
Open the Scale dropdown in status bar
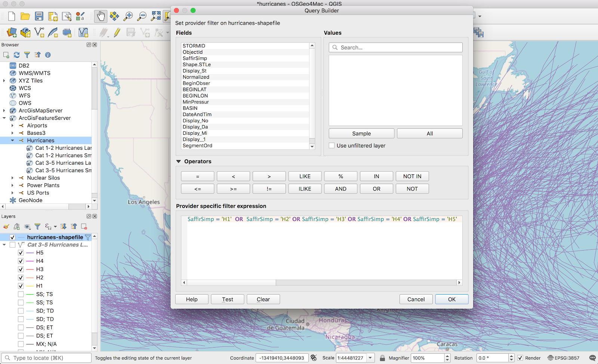coord(370,358)
